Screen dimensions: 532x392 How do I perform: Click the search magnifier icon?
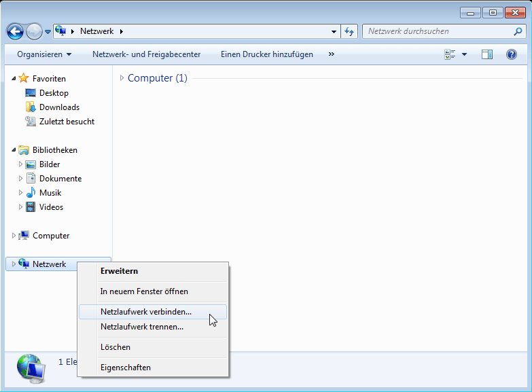pyautogui.click(x=518, y=31)
